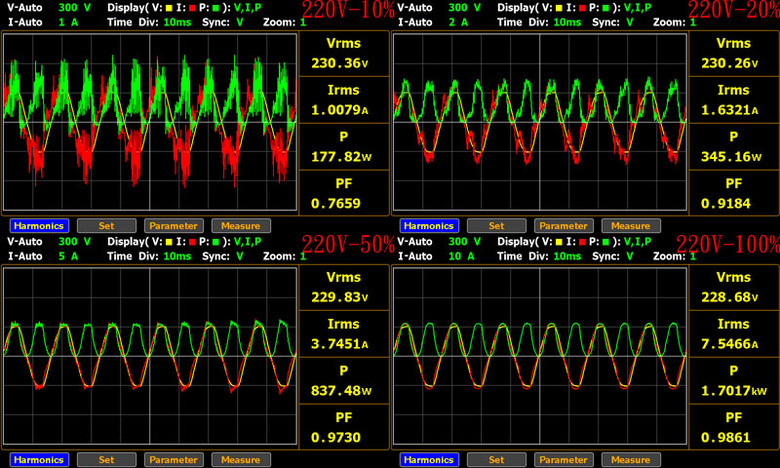Image resolution: width=780 pixels, height=468 pixels.
Task: Click the red I swatch in 220V-50% panel
Action: (x=193, y=242)
